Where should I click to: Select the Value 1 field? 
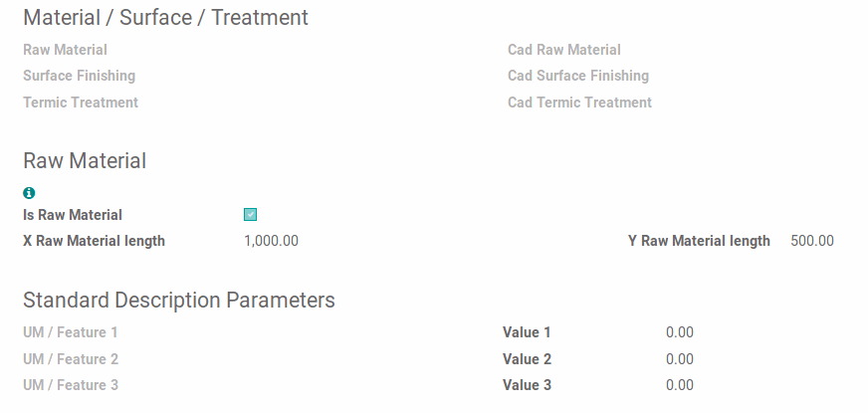tap(680, 332)
